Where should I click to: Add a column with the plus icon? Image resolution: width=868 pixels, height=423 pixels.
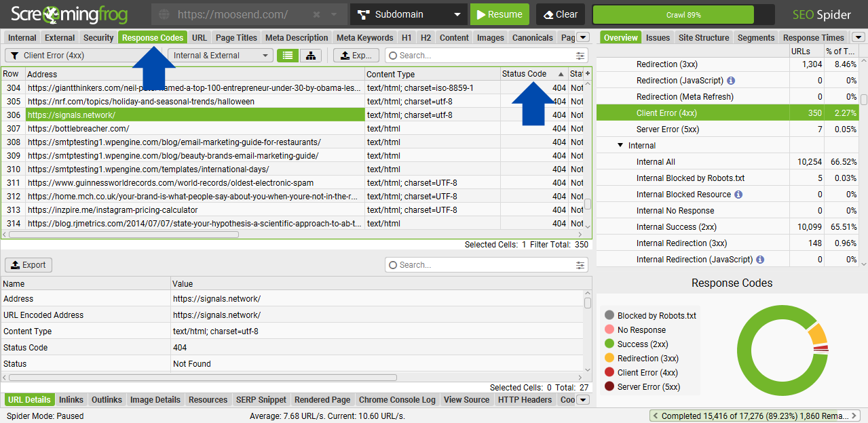tap(588, 73)
